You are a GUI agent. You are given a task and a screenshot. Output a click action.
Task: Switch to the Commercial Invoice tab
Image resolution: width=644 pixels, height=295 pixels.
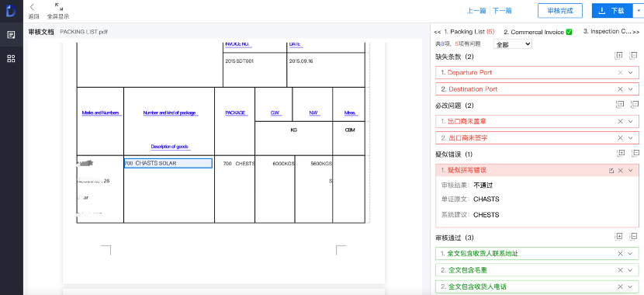point(538,32)
